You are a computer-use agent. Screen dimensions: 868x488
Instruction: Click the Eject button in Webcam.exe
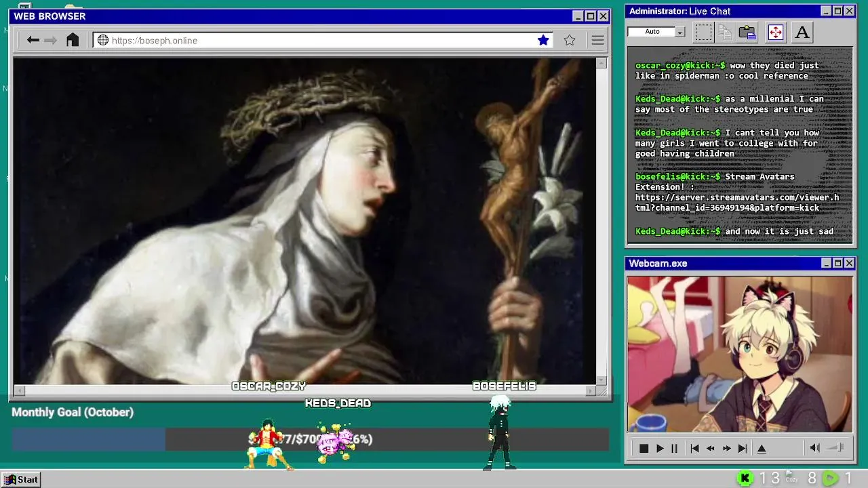point(762,448)
